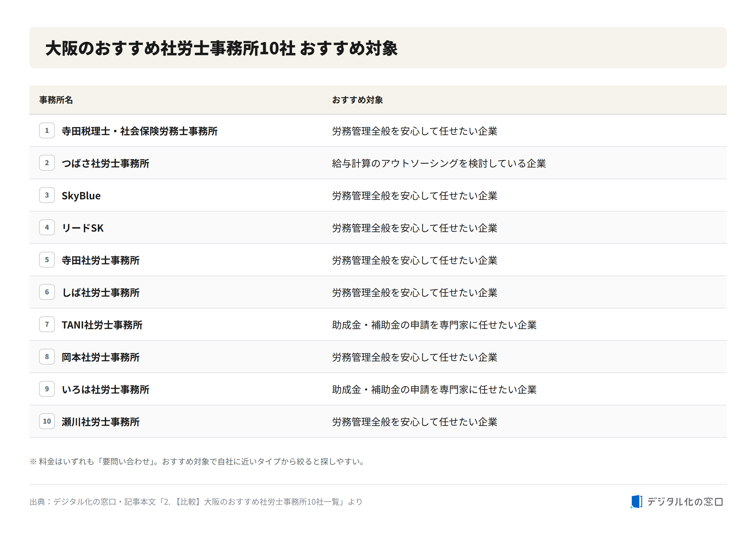Select the リードSK office name
Viewport: 756px width, 537px height.
point(83,228)
